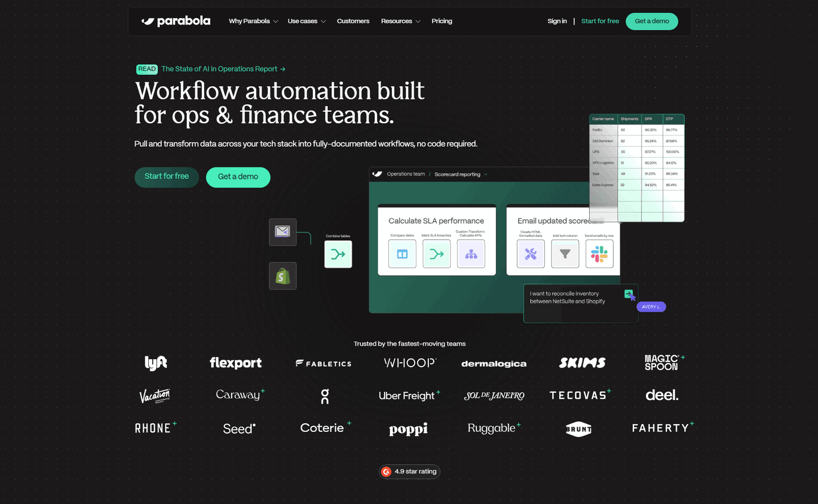Click the poppi logo

(408, 430)
